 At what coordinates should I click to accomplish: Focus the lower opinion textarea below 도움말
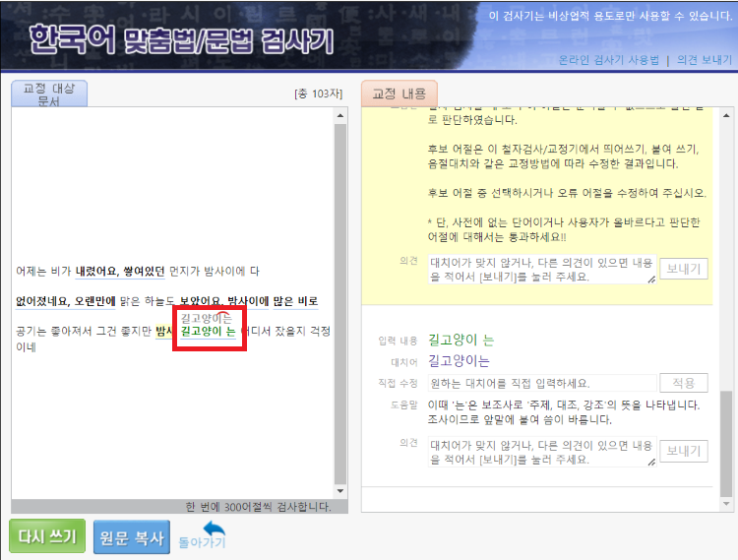tap(542, 452)
